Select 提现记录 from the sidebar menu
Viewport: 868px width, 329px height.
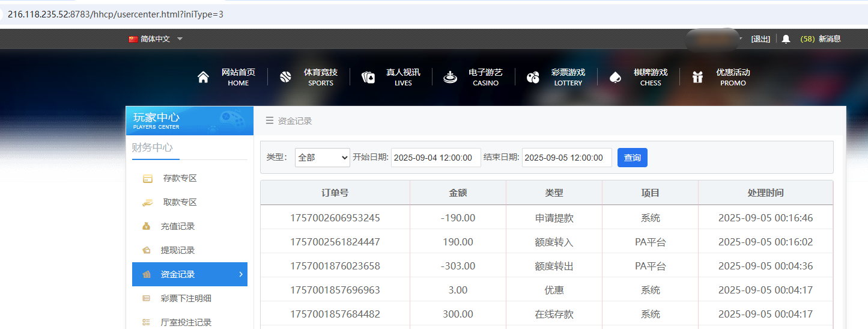click(178, 250)
